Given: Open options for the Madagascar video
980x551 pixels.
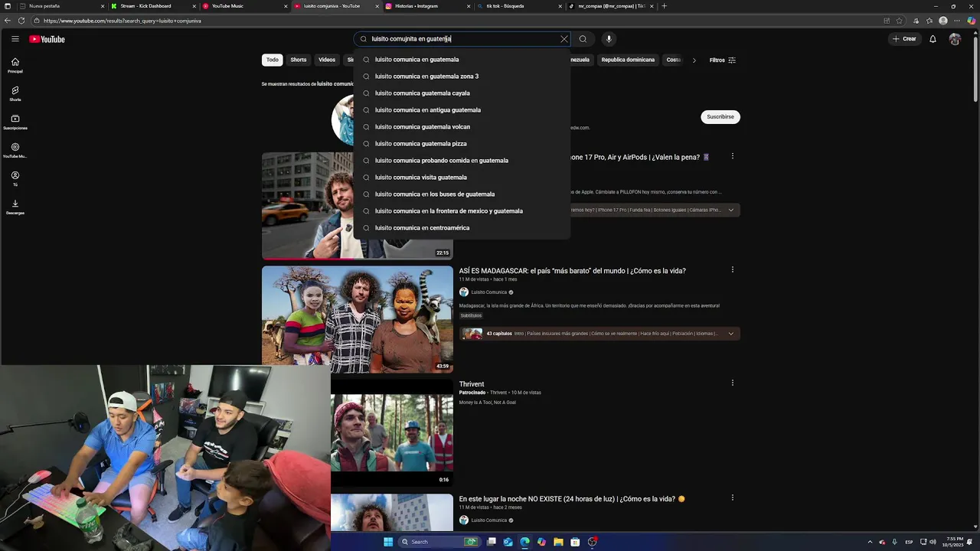Looking at the screenshot, I should [733, 269].
